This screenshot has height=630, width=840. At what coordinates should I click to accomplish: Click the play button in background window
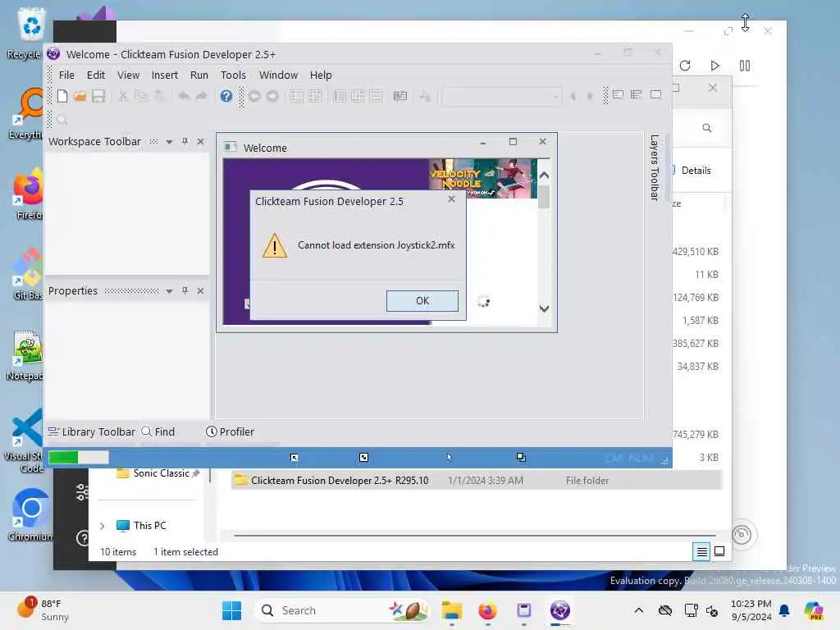tap(715, 66)
